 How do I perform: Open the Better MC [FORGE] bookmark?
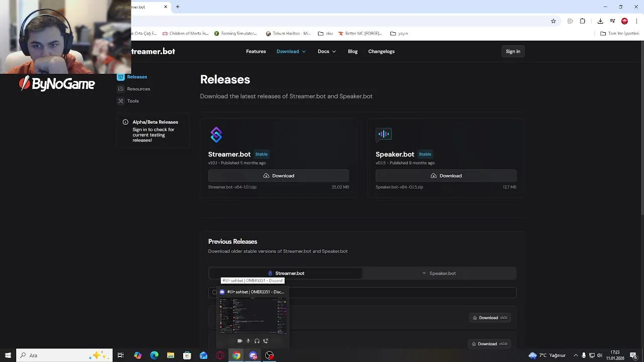[360, 34]
